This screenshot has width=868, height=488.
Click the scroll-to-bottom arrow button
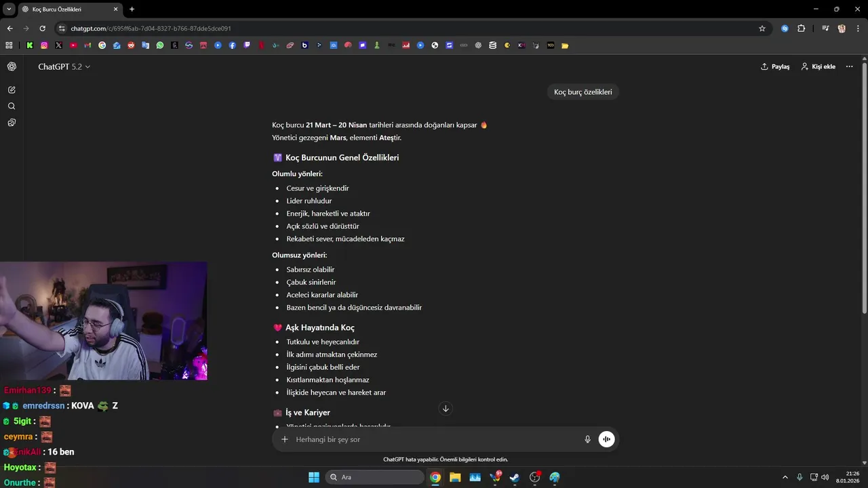click(x=446, y=408)
